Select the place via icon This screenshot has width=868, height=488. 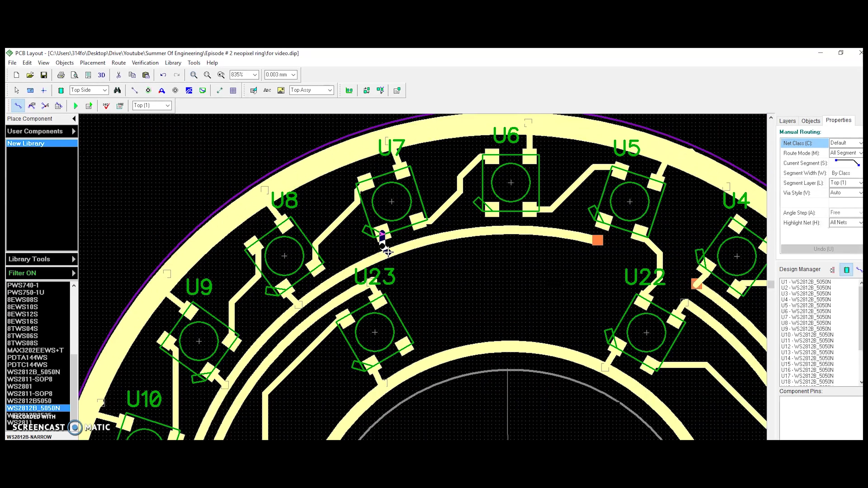[175, 90]
